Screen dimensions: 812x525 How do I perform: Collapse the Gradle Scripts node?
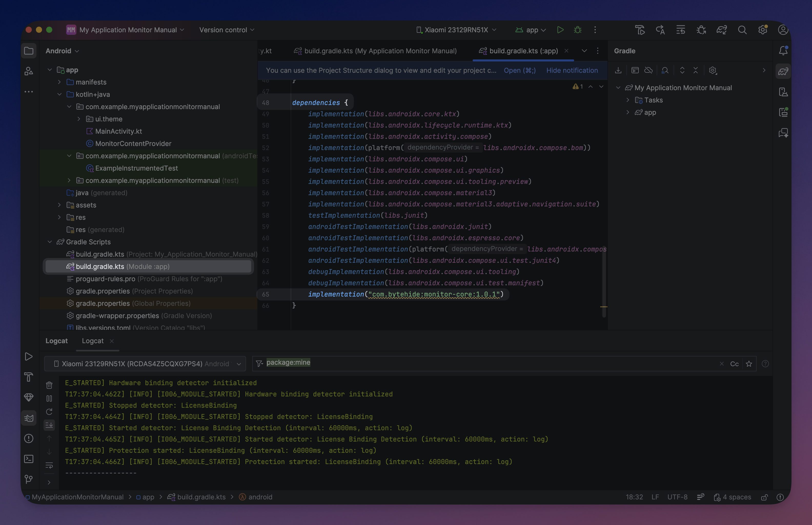[50, 242]
